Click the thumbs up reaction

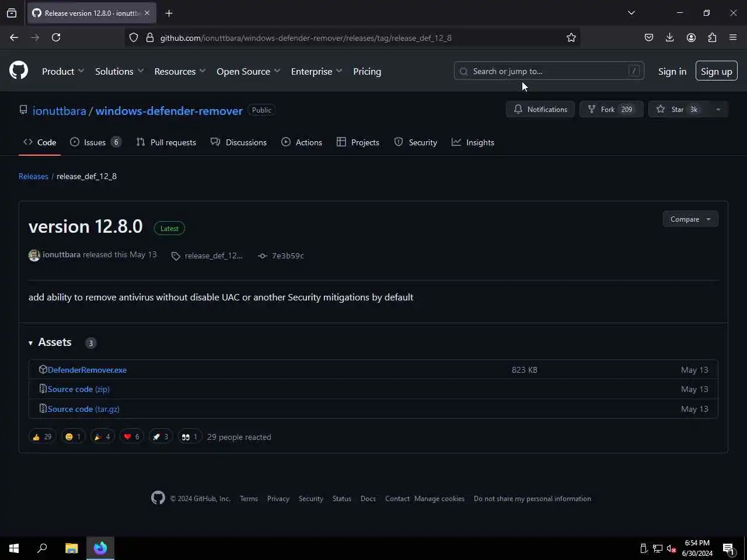pos(42,436)
